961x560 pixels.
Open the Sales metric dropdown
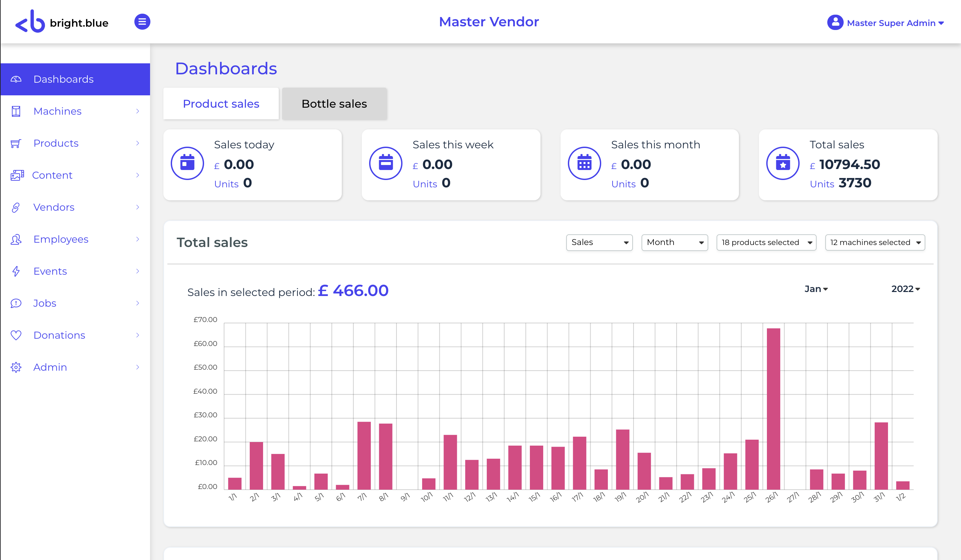pos(599,242)
